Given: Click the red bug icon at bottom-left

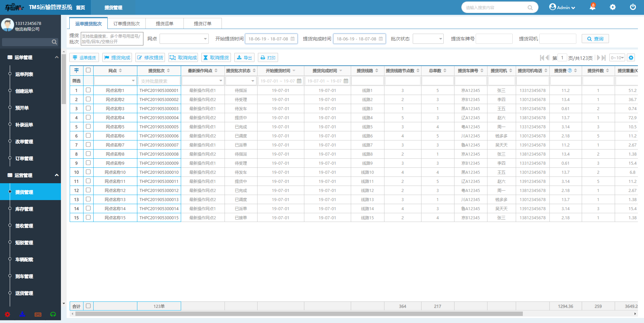Looking at the screenshot, I should tap(7, 314).
